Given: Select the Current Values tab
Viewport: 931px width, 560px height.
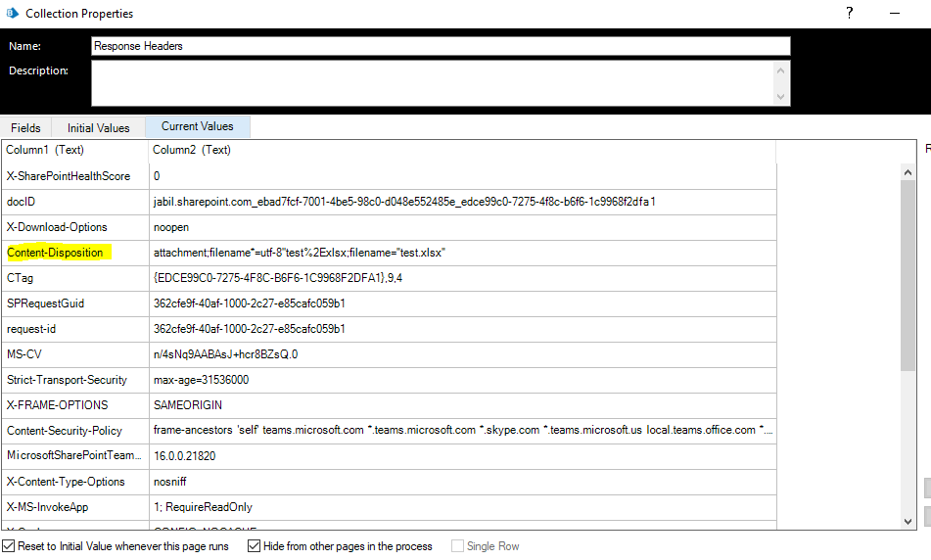Looking at the screenshot, I should (x=198, y=126).
